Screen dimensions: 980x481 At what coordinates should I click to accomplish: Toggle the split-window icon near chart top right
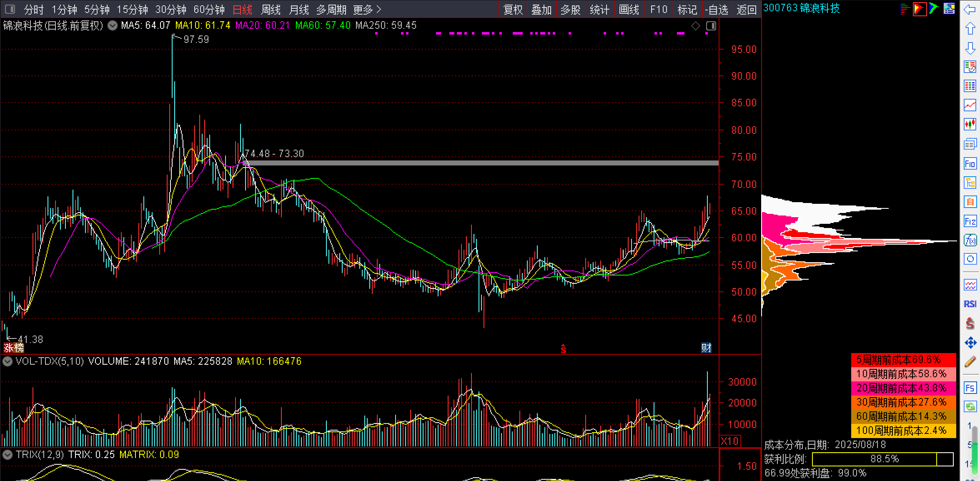pyautogui.click(x=711, y=26)
